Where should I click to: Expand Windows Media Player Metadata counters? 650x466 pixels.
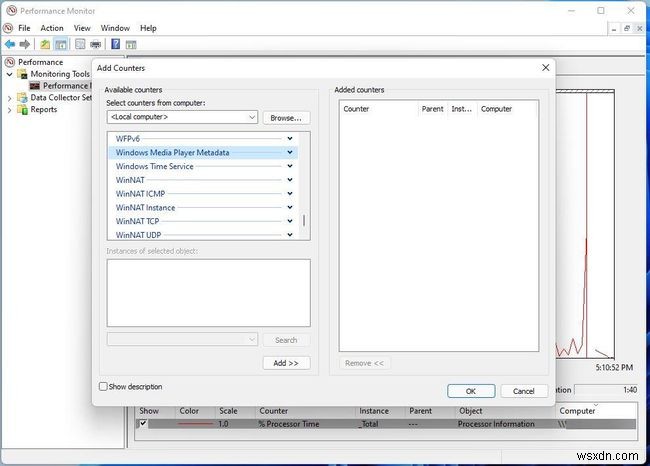pos(290,152)
